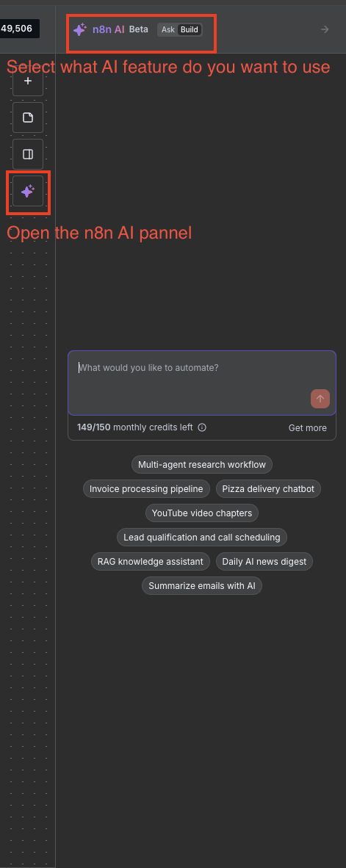The image size is (346, 868).
Task: Switch the AI mode to Ask
Action: tap(168, 30)
